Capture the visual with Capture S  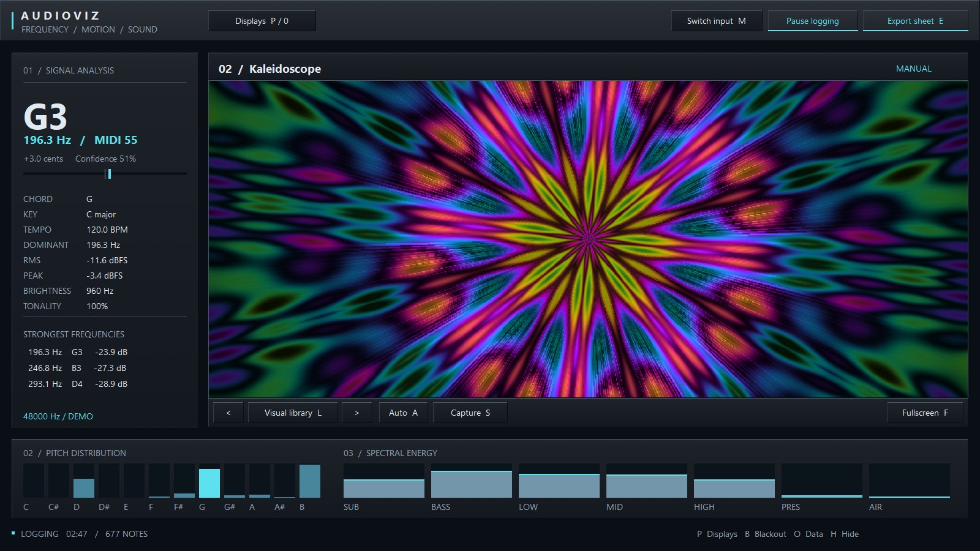coord(470,413)
